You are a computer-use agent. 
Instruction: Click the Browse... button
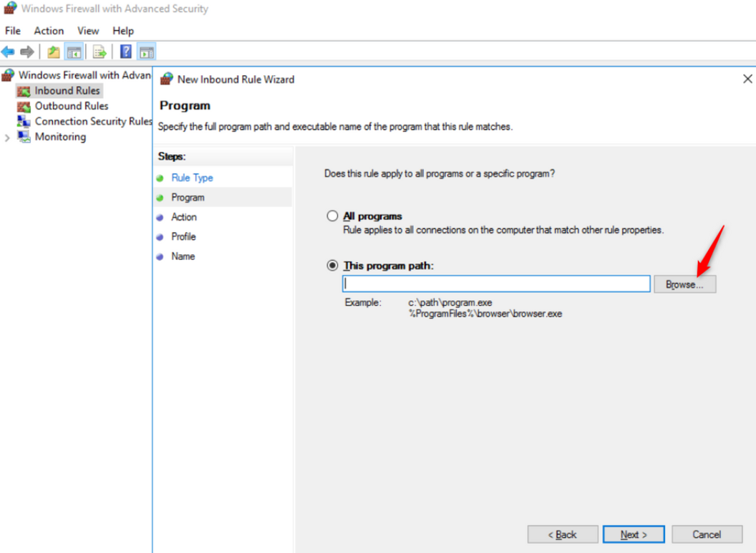tap(684, 284)
